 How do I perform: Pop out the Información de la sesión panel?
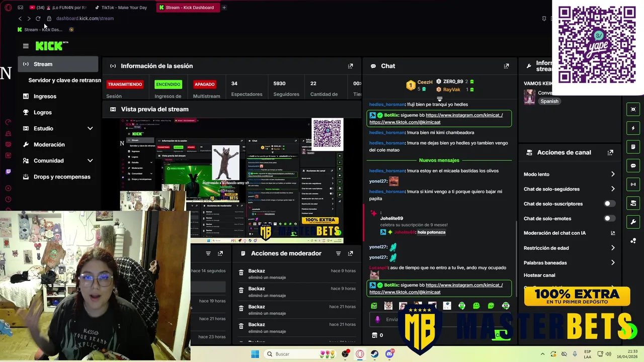click(351, 66)
